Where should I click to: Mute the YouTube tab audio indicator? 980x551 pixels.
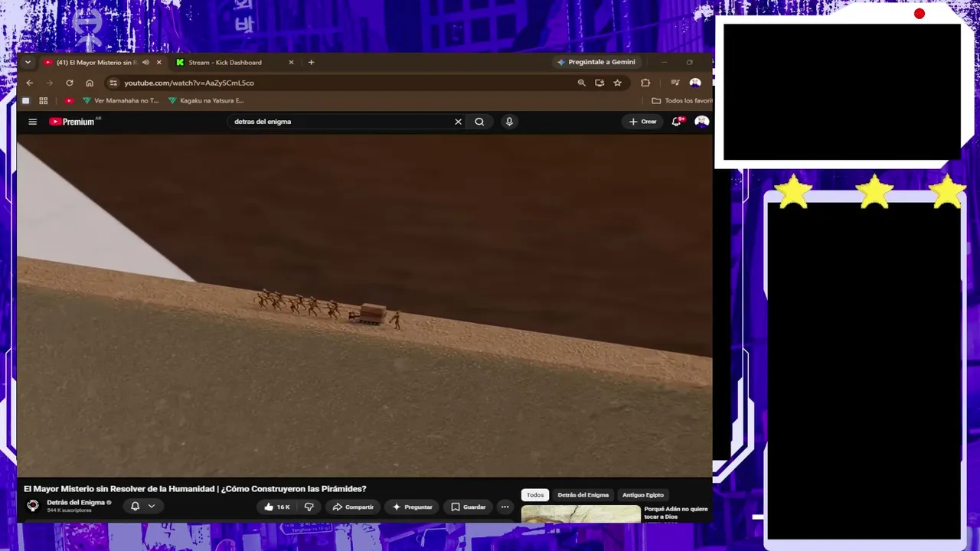tap(145, 62)
